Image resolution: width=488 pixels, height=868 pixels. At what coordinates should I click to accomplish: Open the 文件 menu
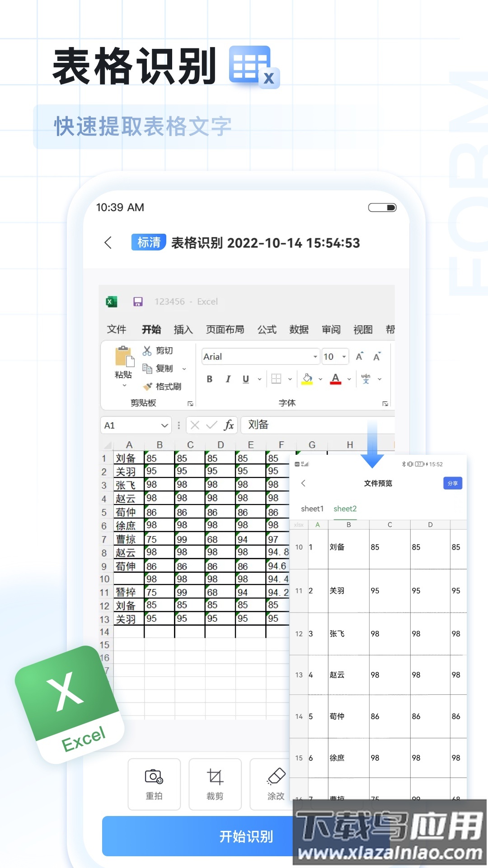(x=117, y=330)
